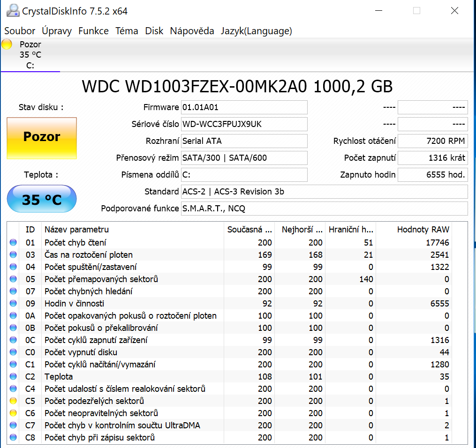Click the drive title WDC WD1003FZEX-00MK2A0 1000,2 GB
Viewport: 476px width, 448px height.
pos(237,86)
